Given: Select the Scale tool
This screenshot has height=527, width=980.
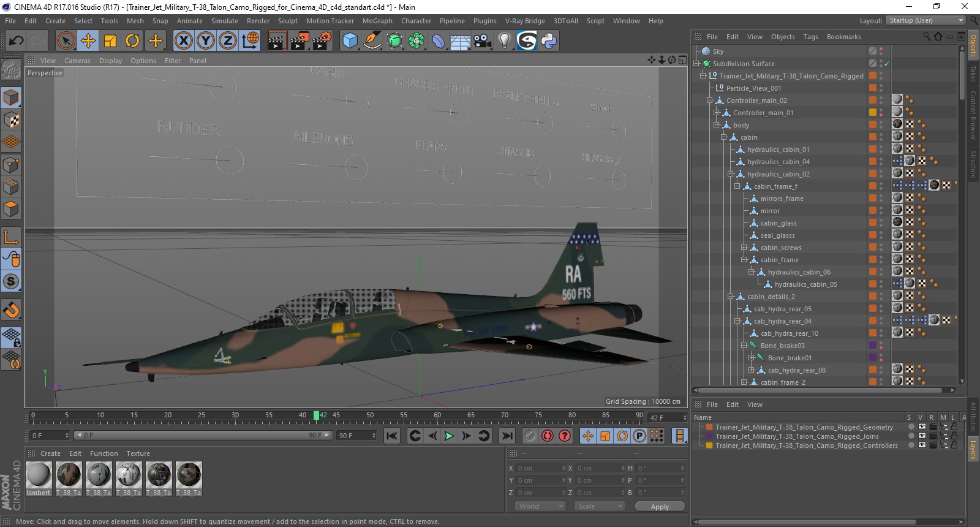Looking at the screenshot, I should point(110,41).
